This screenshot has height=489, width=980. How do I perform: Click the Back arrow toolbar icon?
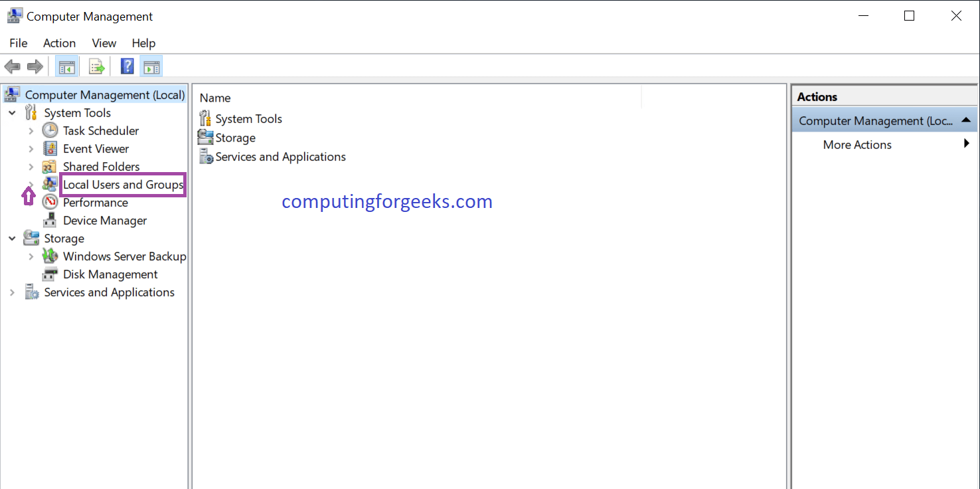point(12,66)
